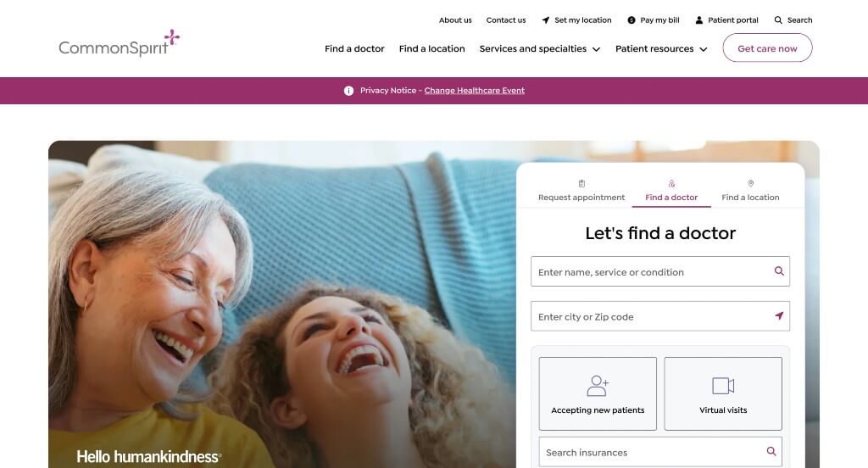Screen dimensions: 868x468
Task: Open the Change Healthcare Event link
Action: [475, 90]
